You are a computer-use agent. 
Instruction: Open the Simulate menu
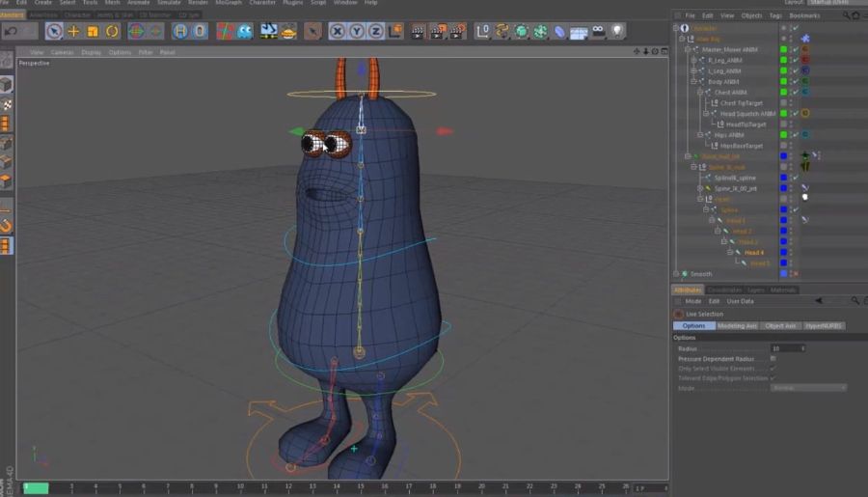169,3
